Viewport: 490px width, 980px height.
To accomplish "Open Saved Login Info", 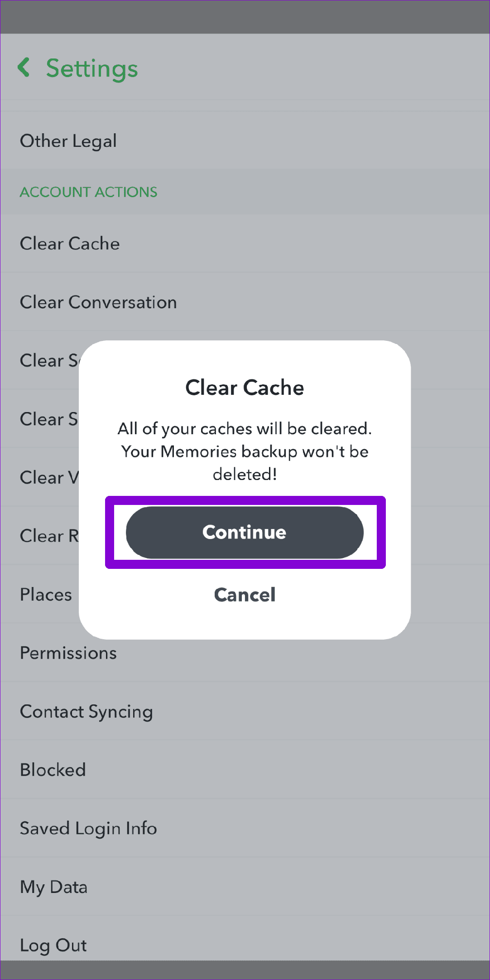I will tap(88, 828).
